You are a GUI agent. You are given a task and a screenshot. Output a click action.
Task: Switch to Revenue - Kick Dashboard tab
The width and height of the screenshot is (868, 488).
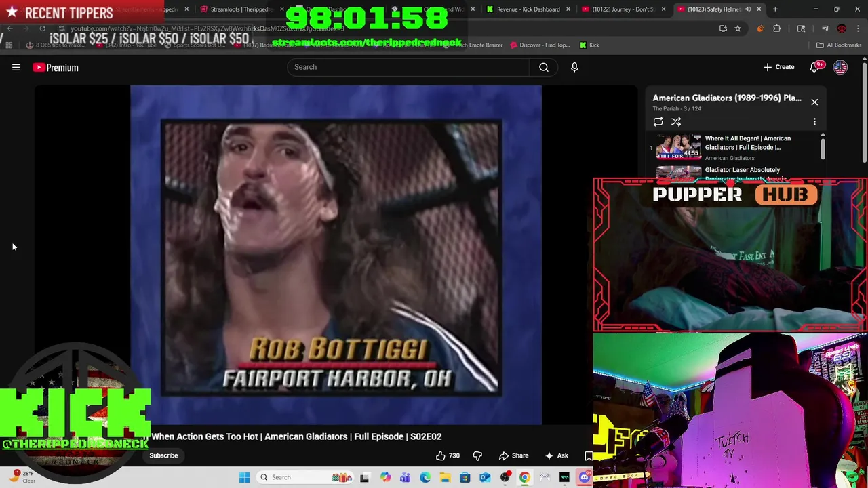[x=528, y=9]
